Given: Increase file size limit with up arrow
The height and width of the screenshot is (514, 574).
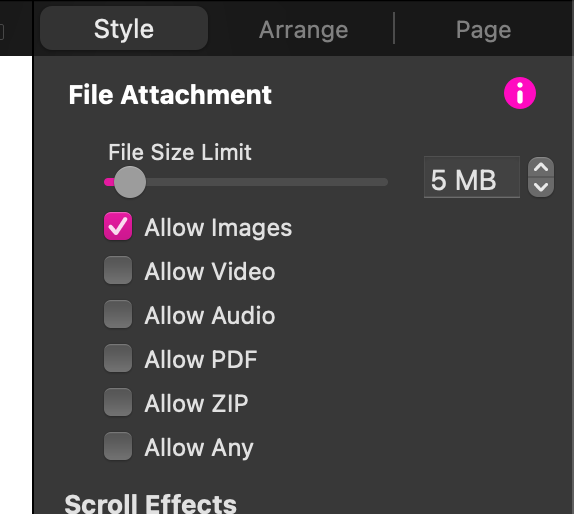Looking at the screenshot, I should pyautogui.click(x=541, y=168).
